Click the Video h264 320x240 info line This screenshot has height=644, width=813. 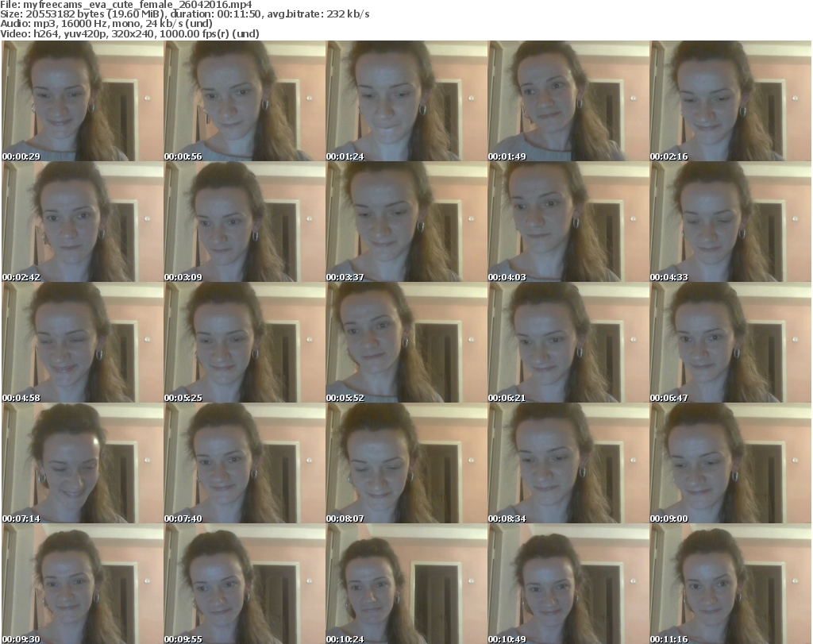(x=129, y=33)
